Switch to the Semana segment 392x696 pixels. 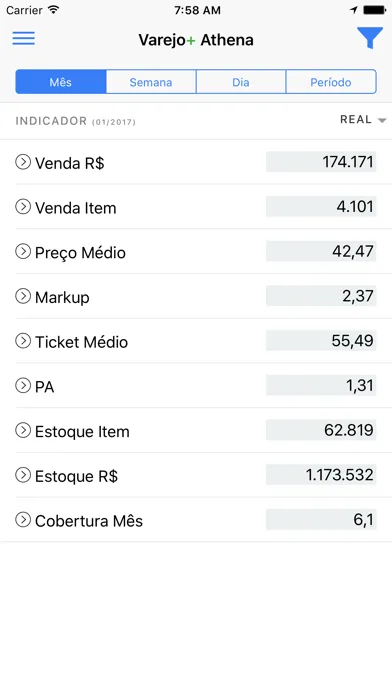(x=151, y=82)
